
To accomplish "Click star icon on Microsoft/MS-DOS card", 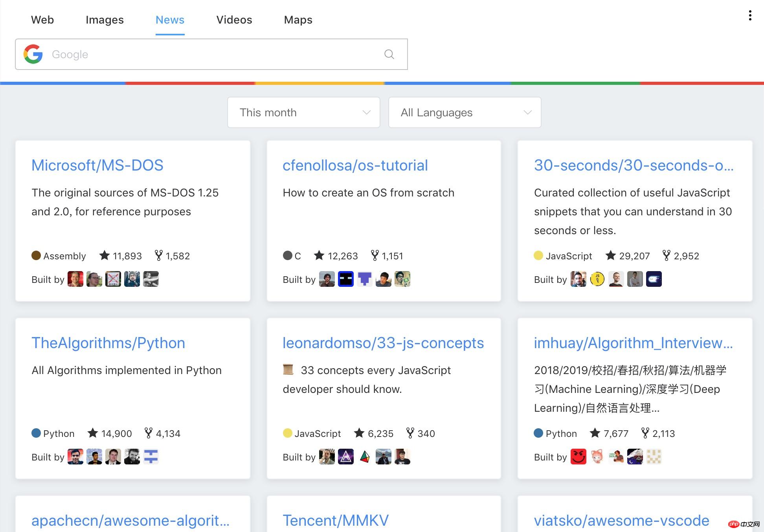I will point(105,256).
